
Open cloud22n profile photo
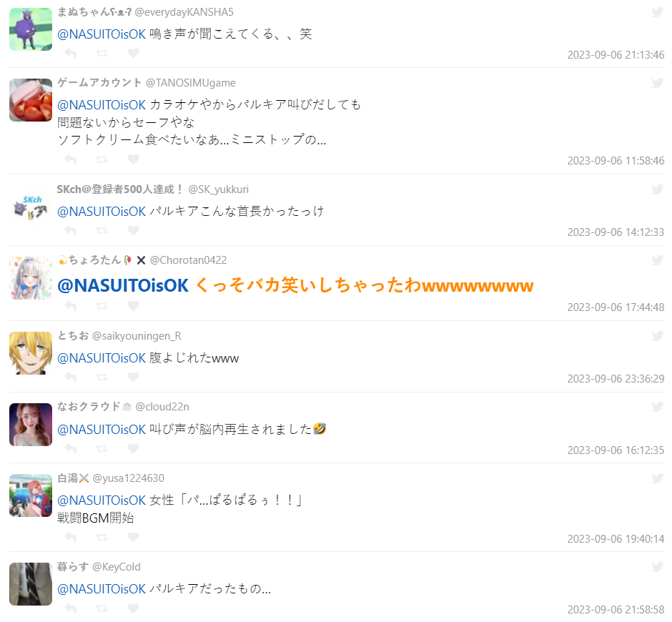(x=31, y=425)
